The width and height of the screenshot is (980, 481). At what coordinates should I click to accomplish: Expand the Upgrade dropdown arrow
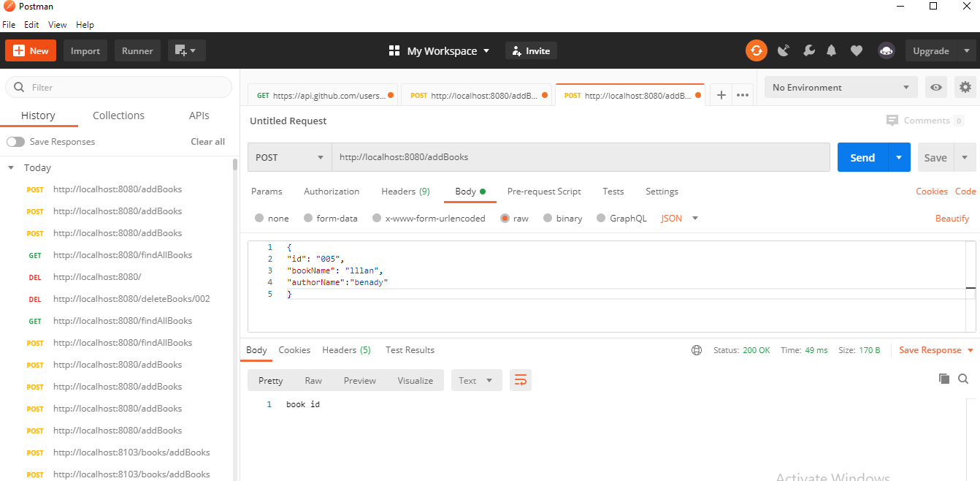[967, 50]
